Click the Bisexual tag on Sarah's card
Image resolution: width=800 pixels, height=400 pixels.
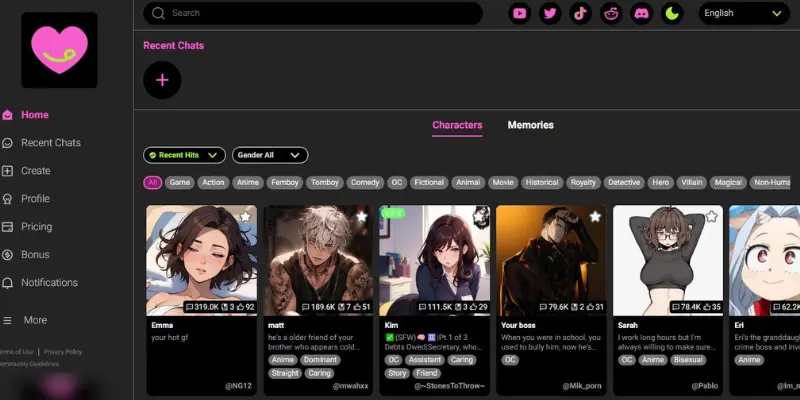(688, 360)
